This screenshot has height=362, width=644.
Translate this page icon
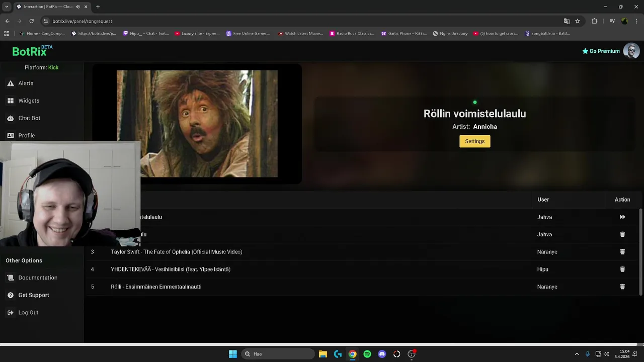[x=567, y=21]
